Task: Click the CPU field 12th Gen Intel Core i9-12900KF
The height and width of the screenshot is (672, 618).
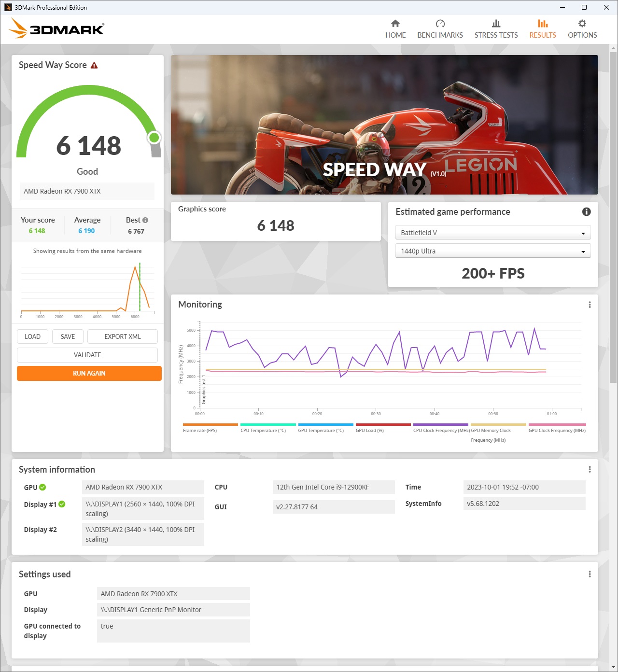Action: (334, 487)
